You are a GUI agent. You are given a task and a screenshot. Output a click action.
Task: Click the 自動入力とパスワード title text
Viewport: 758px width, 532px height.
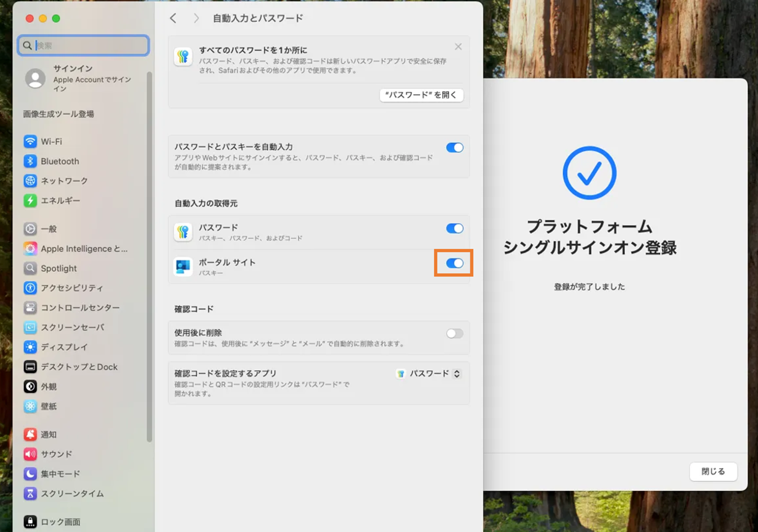click(x=258, y=19)
